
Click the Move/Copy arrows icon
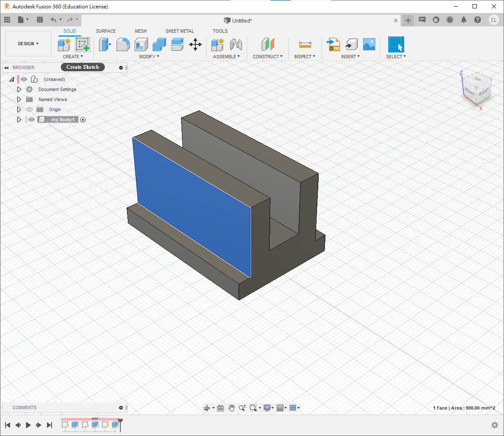click(x=195, y=44)
